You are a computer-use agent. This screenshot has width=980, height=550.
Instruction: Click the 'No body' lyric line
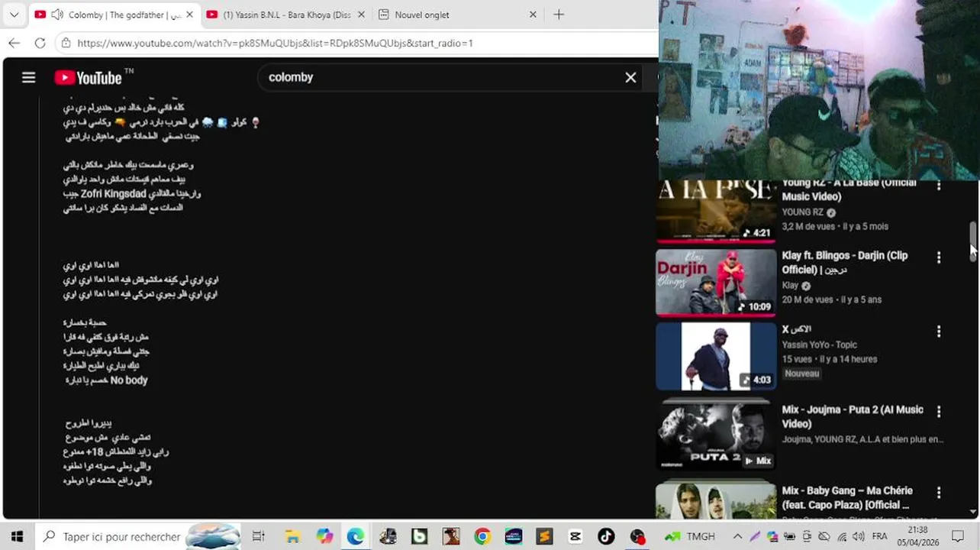tap(107, 380)
